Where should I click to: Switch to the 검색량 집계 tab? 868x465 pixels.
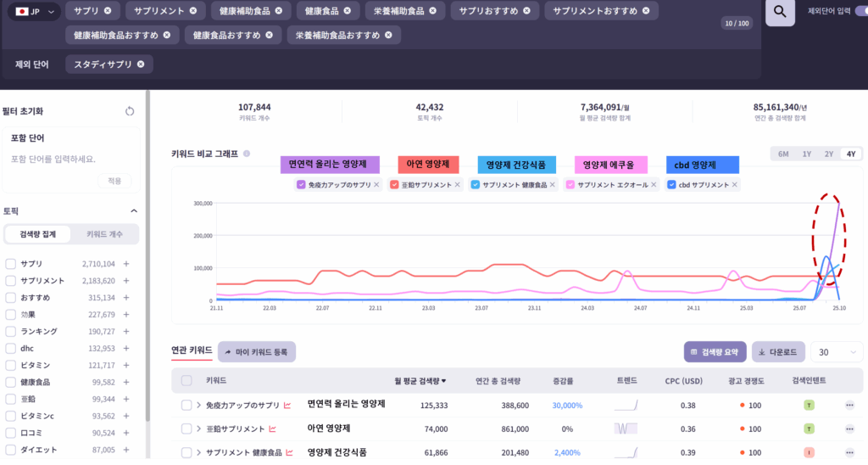point(37,234)
